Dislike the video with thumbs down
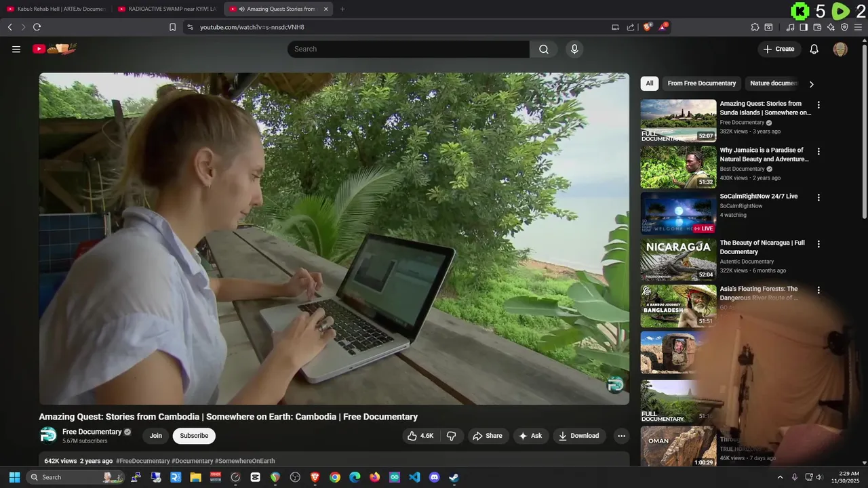The height and width of the screenshot is (488, 868). point(452,436)
